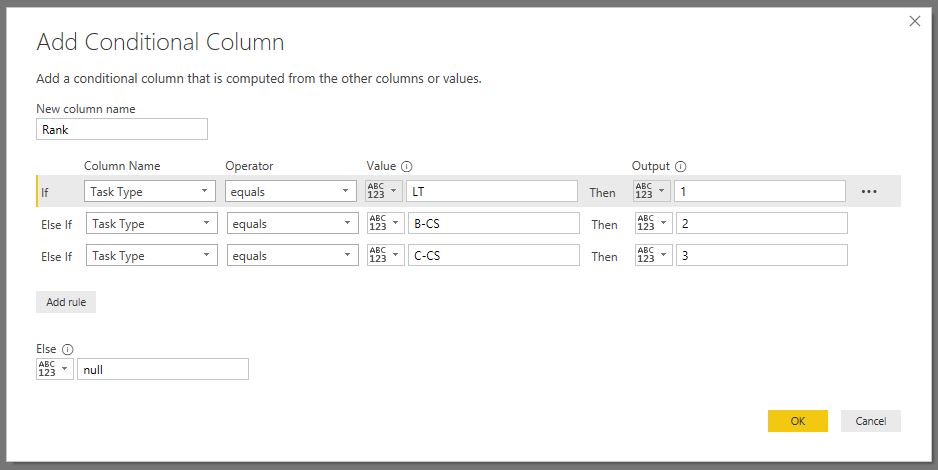The image size is (938, 470).
Task: Open value type selector beside LT
Action: pyautogui.click(x=383, y=191)
